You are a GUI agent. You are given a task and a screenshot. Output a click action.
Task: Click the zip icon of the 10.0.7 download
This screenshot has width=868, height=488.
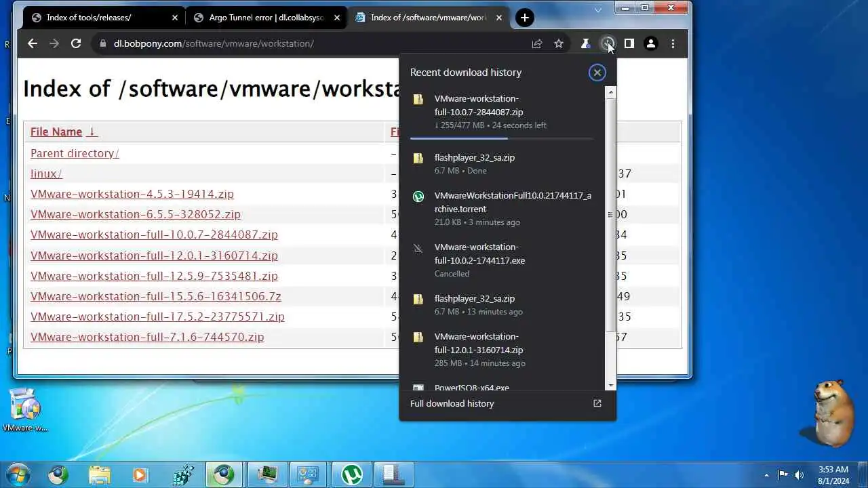[x=418, y=100]
